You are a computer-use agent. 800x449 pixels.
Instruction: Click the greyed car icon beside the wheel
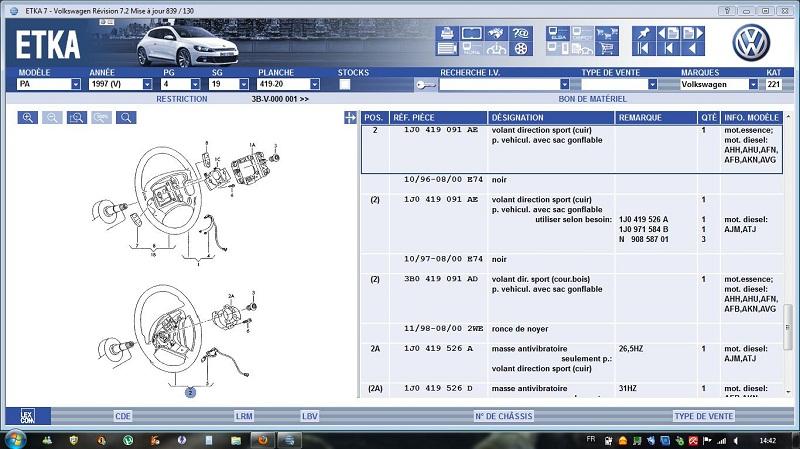(495, 48)
